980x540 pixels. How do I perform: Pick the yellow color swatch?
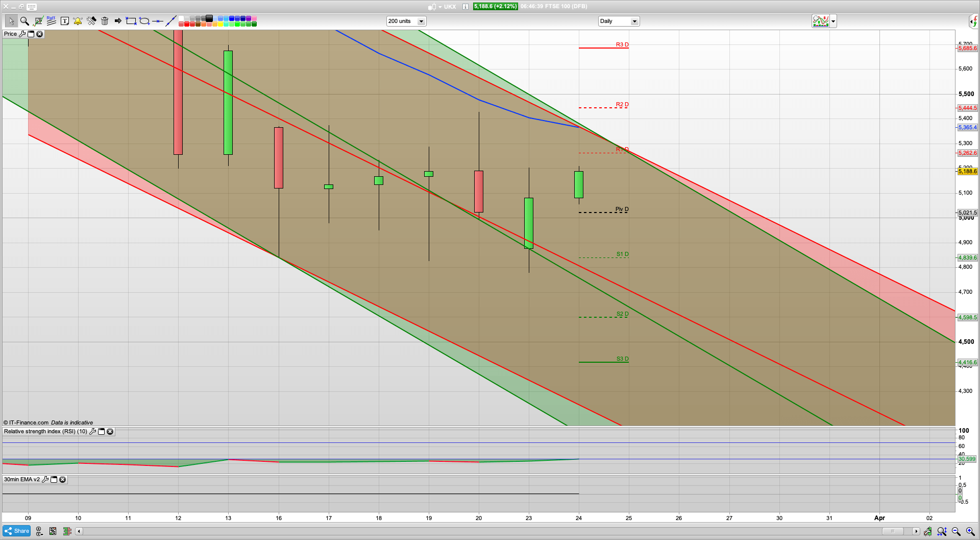[x=220, y=24]
